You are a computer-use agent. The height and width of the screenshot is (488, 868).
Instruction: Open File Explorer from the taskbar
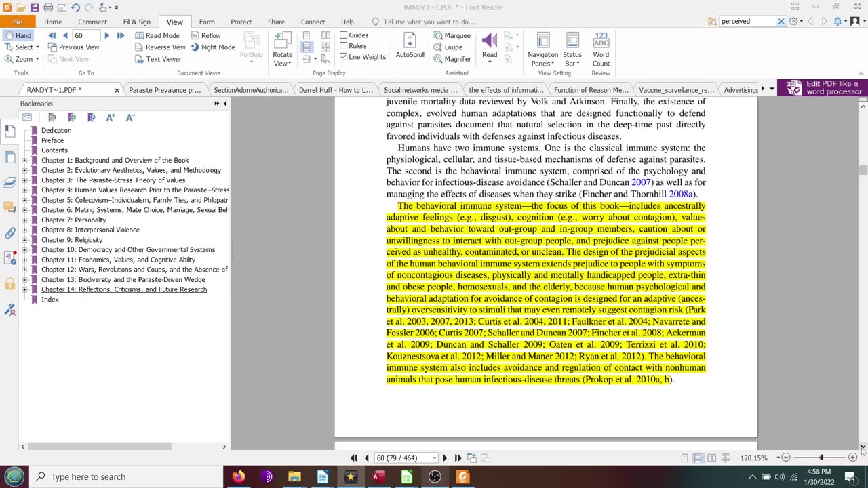[294, 476]
